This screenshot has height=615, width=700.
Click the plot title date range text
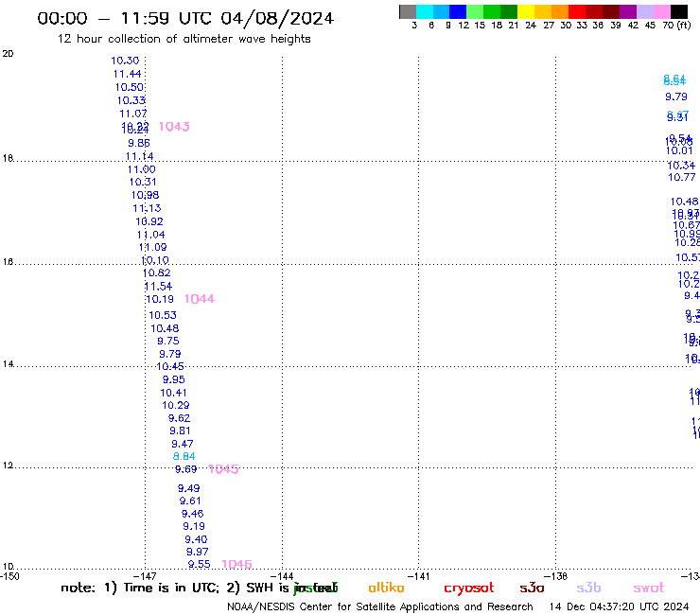pyautogui.click(x=185, y=18)
